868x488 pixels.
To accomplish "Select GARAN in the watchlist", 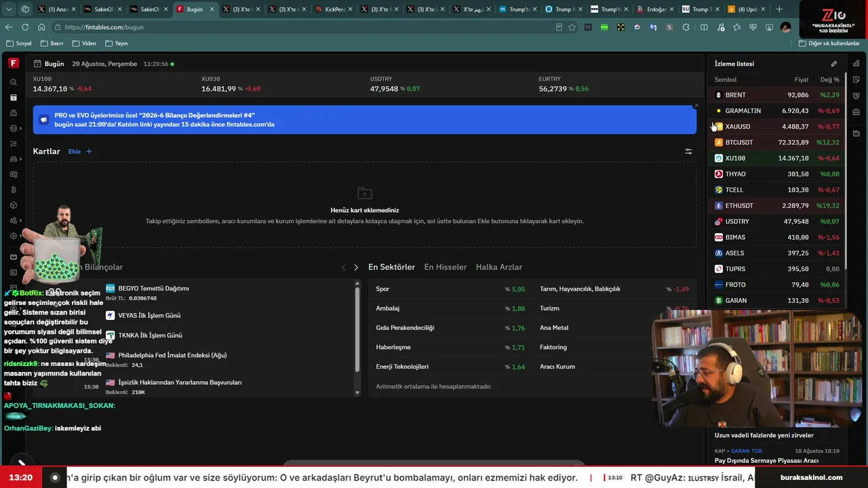I will pyautogui.click(x=777, y=301).
